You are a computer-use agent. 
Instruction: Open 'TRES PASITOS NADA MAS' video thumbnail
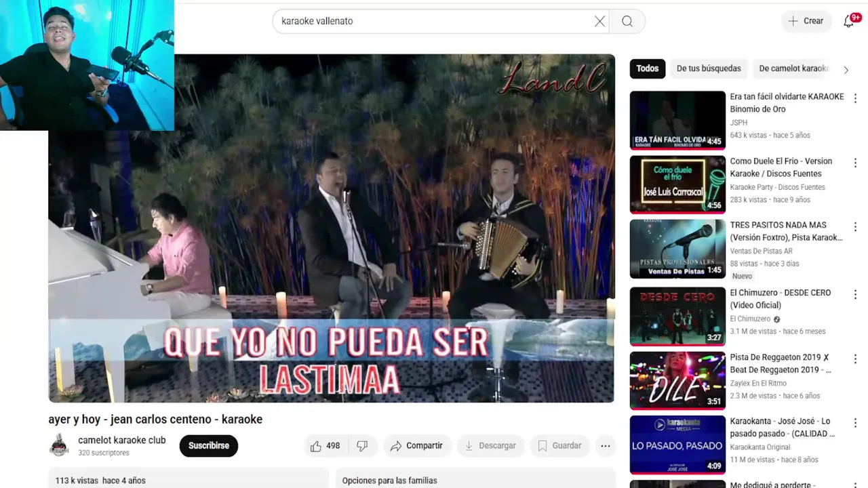[x=677, y=249]
